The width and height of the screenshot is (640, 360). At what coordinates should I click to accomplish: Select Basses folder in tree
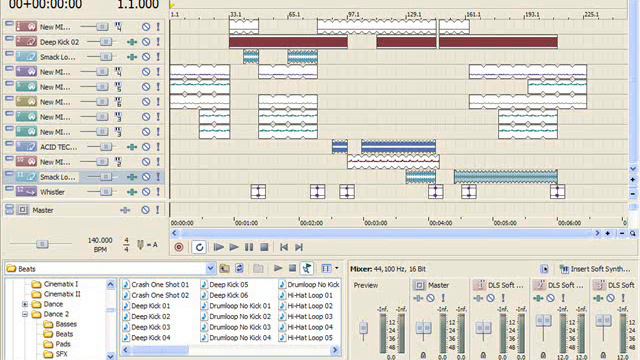click(x=66, y=324)
